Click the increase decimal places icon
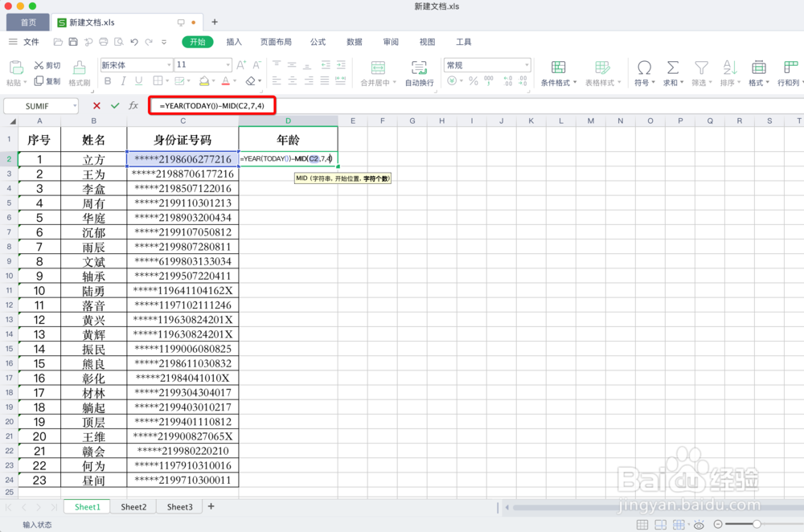The image size is (804, 532). pyautogui.click(x=507, y=81)
